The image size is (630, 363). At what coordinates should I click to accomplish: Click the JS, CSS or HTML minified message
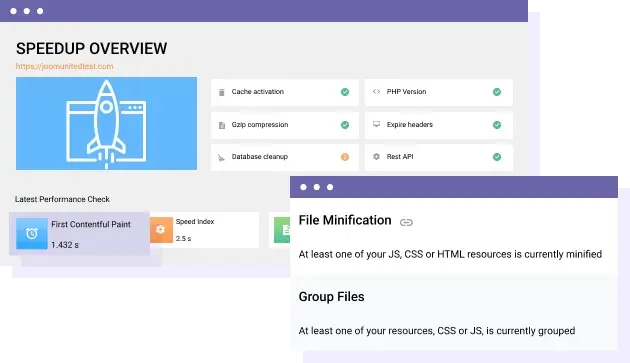point(450,254)
